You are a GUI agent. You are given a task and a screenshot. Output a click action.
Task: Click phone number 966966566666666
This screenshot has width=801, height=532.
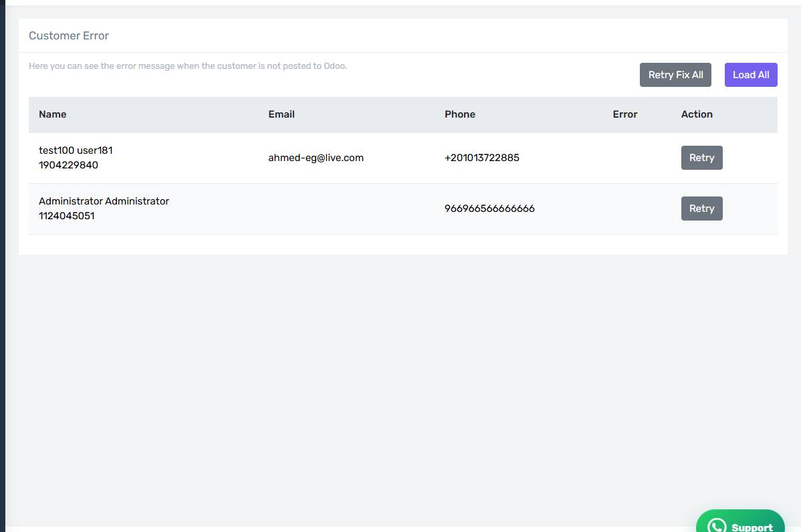(489, 209)
